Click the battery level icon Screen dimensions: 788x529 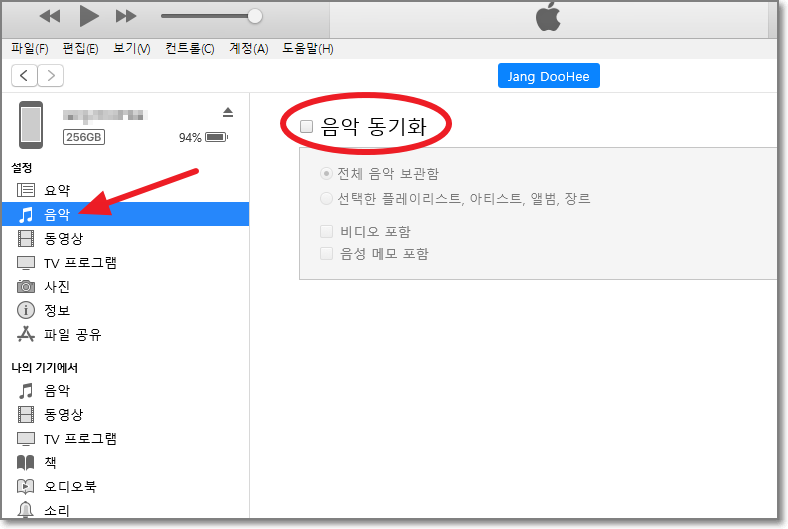(217, 137)
